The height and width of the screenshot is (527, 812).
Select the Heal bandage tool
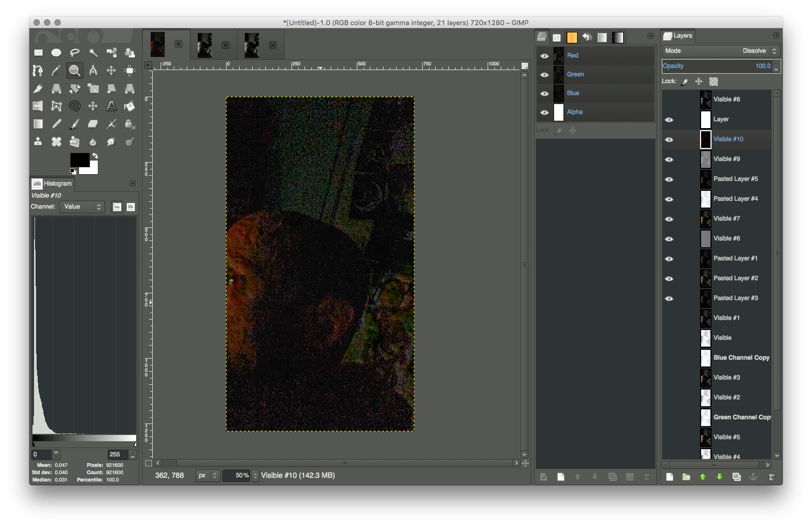pos(57,142)
